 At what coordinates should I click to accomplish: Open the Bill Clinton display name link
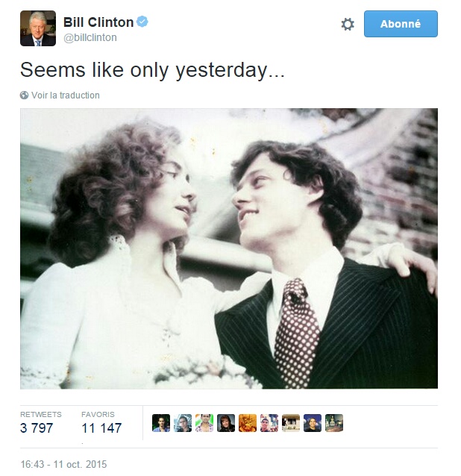(98, 22)
